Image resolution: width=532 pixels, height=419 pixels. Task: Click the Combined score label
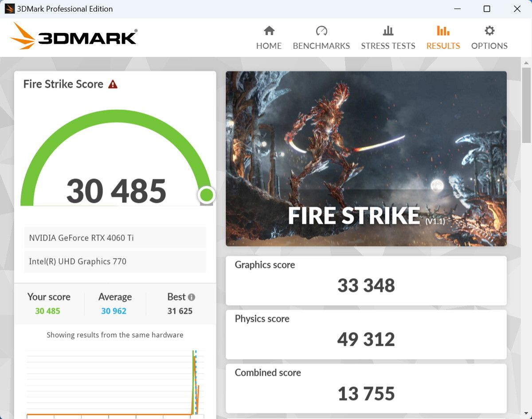[268, 373]
